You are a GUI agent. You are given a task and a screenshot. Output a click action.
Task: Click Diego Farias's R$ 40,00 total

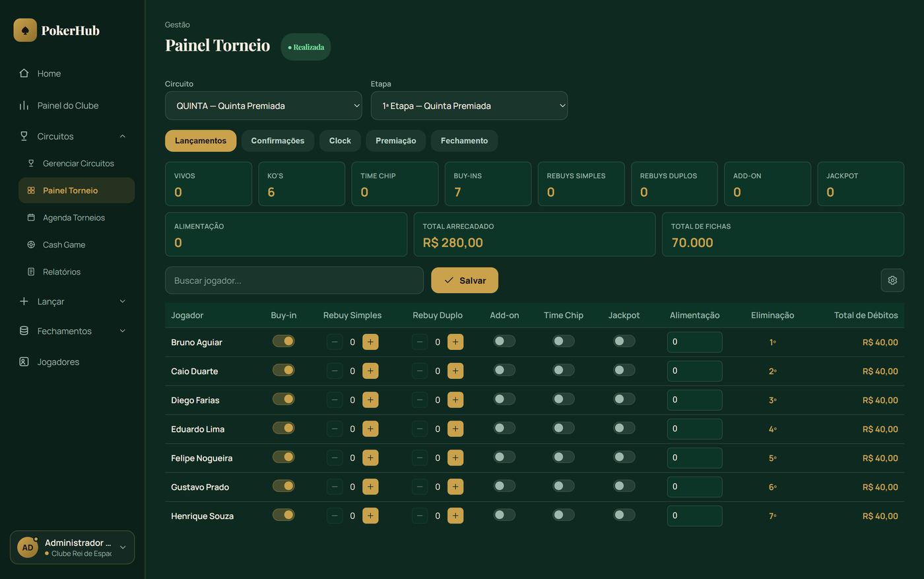[x=880, y=400]
